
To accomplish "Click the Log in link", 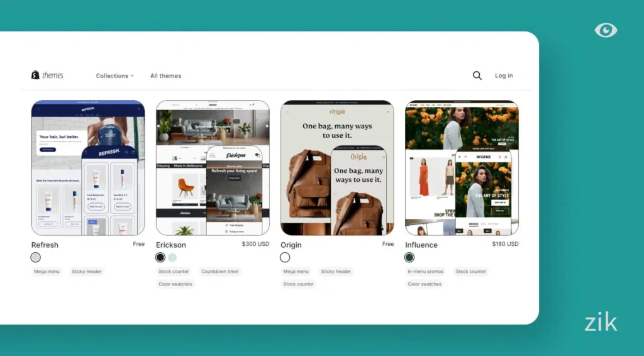I will click(503, 75).
